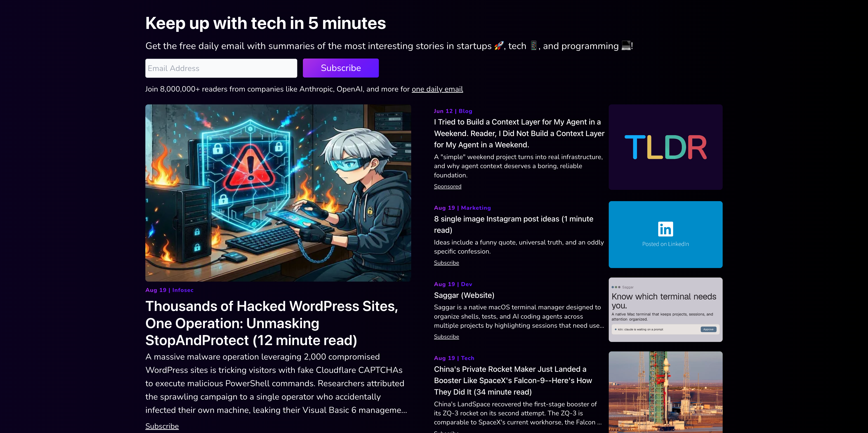Click the WordPress malware article summary
Screen dimensions: 868x433
276,384
